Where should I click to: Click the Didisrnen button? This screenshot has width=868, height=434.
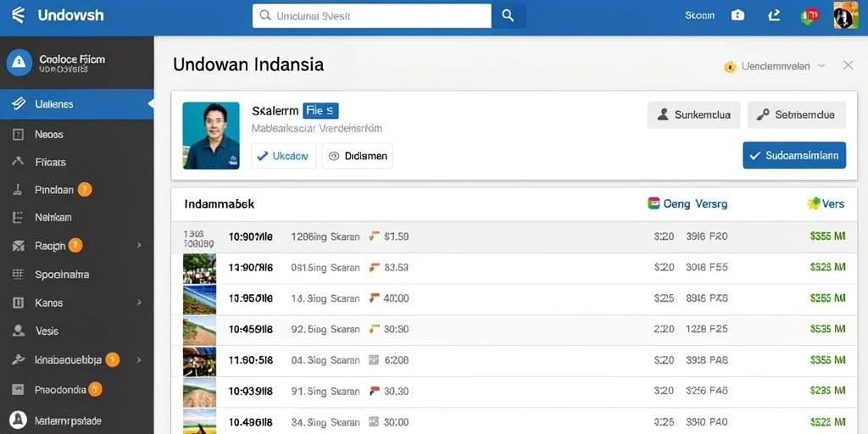coord(358,156)
